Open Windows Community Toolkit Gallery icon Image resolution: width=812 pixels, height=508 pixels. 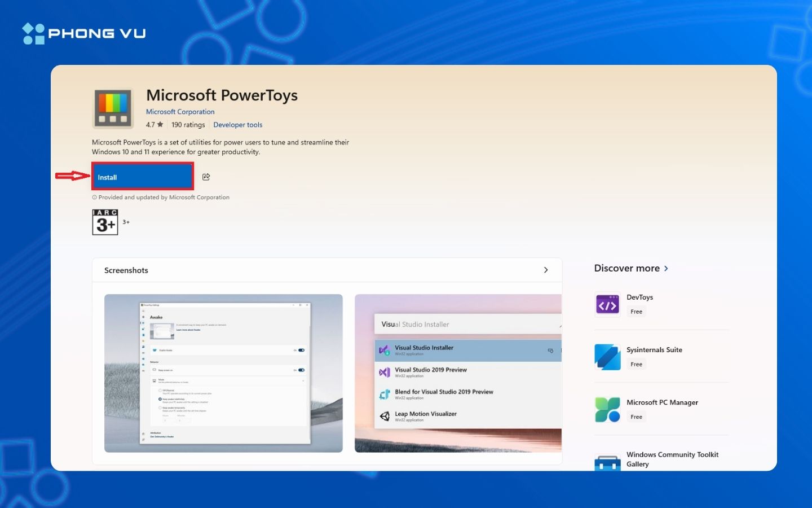607,462
